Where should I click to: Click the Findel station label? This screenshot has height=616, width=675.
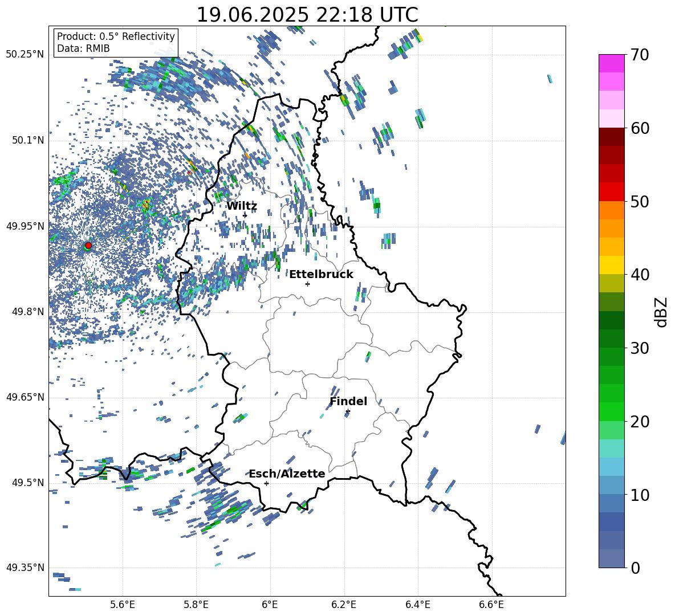pyautogui.click(x=348, y=401)
